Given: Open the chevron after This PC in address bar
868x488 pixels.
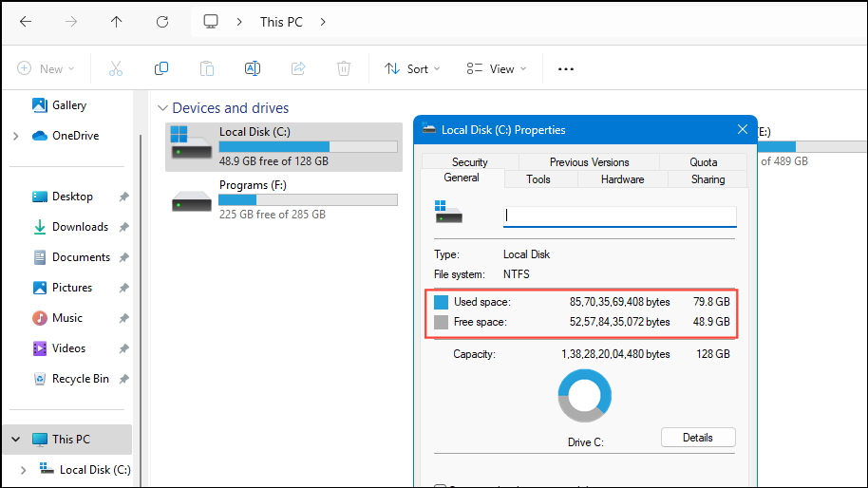Looking at the screenshot, I should pos(323,22).
